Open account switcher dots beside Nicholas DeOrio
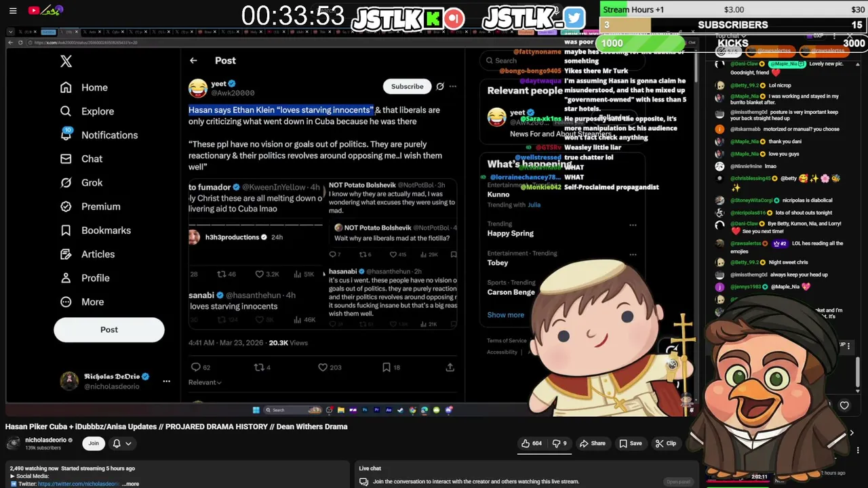 [x=166, y=381]
